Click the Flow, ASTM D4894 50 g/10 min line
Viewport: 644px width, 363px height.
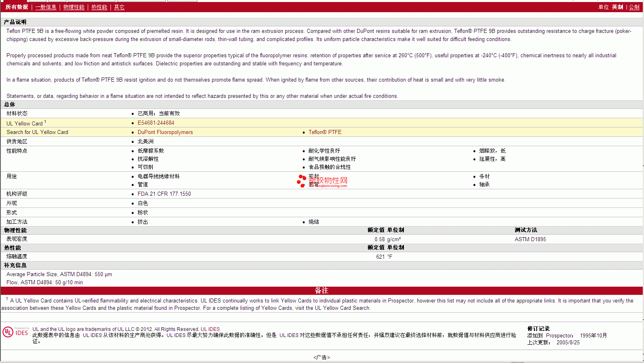pyautogui.click(x=45, y=283)
